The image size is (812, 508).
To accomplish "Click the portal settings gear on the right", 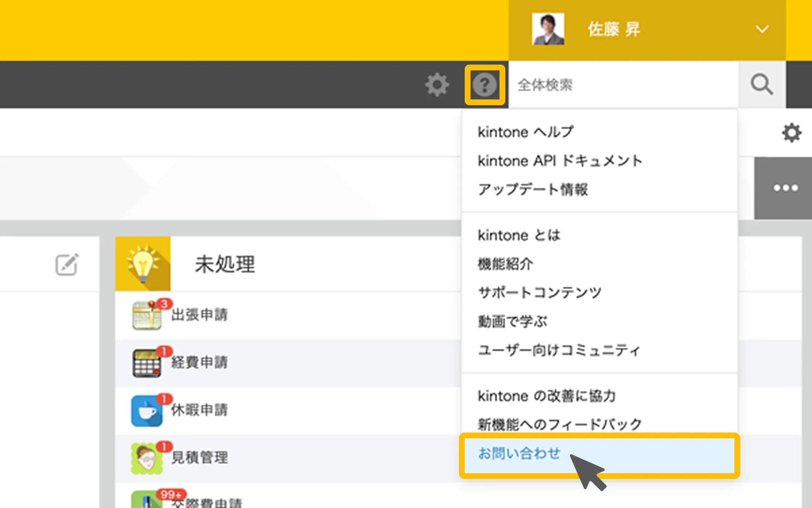I will tap(791, 133).
